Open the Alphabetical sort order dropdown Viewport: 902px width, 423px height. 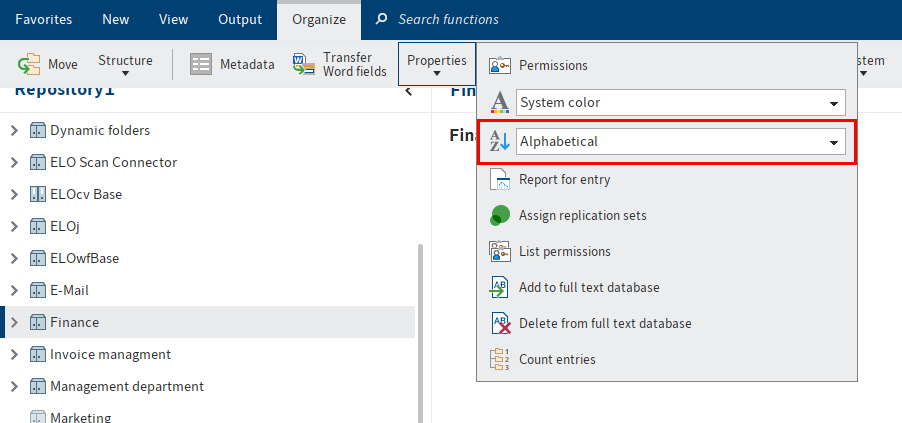coord(832,142)
